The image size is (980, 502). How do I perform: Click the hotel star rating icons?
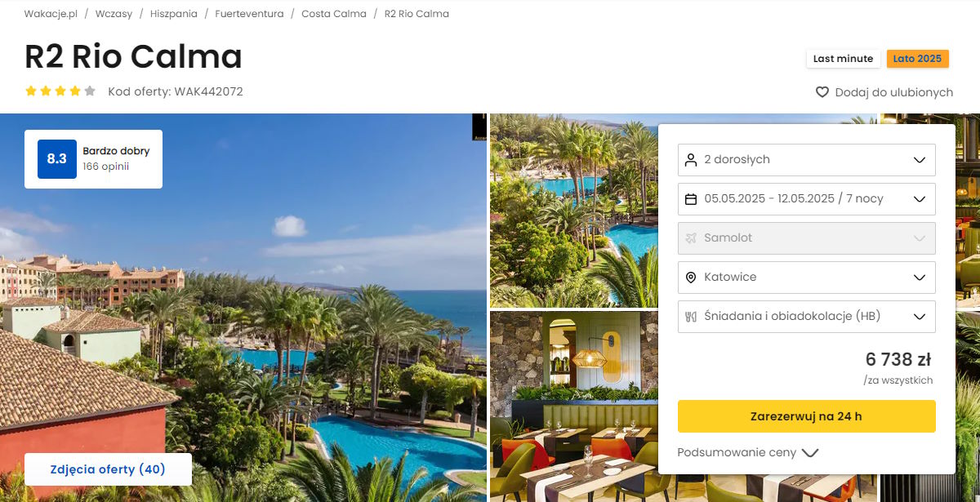[60, 91]
